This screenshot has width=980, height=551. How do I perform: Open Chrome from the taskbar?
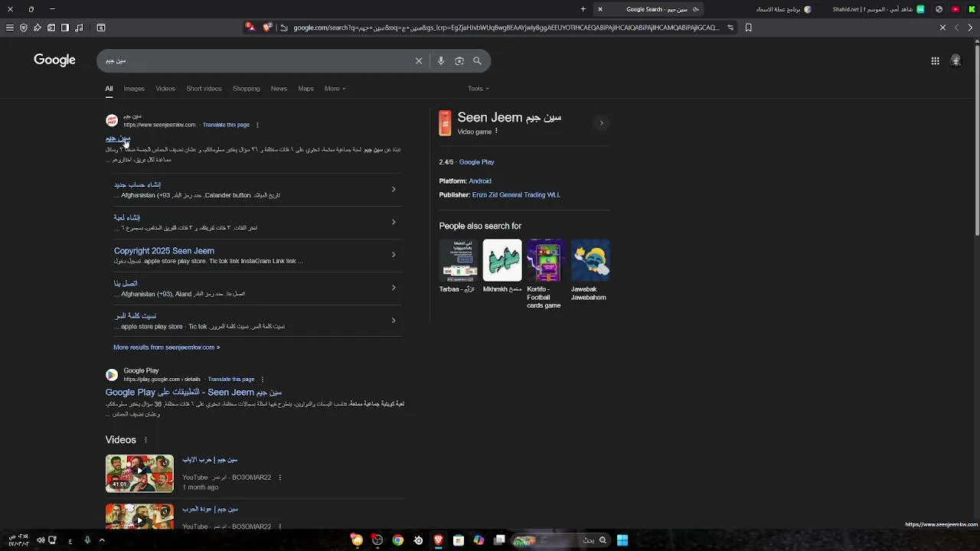[x=397, y=540]
